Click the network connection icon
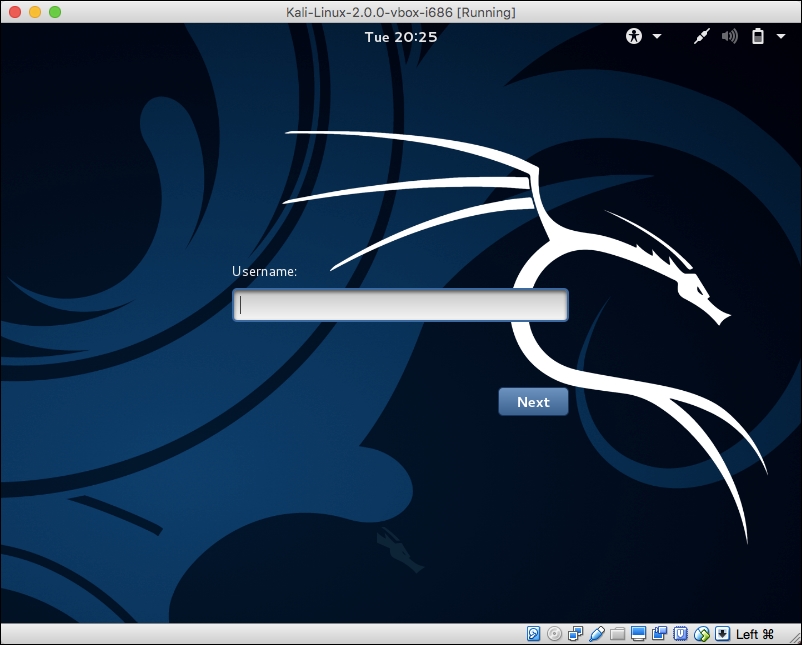Image resolution: width=802 pixels, height=645 pixels. pos(702,36)
